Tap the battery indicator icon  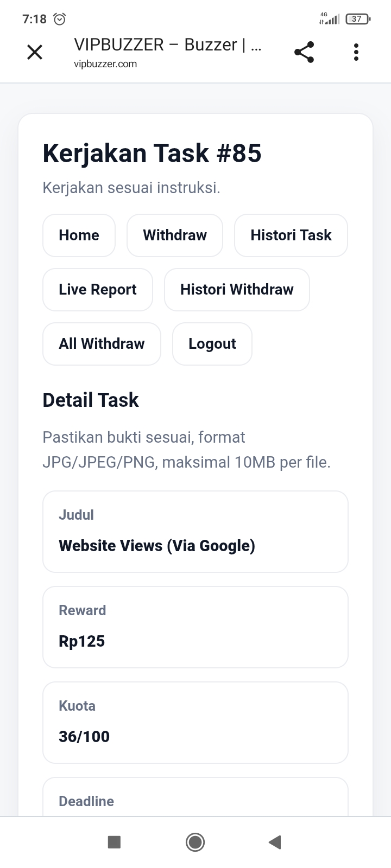[x=358, y=19]
